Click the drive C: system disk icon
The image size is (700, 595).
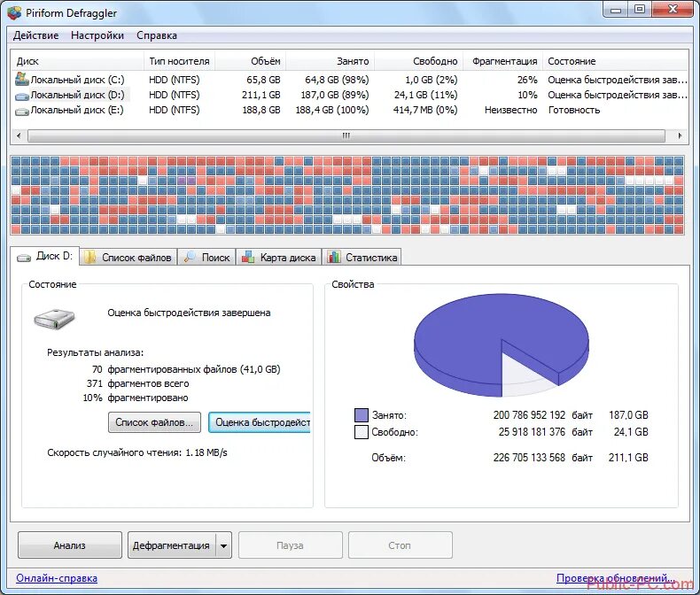click(x=22, y=80)
